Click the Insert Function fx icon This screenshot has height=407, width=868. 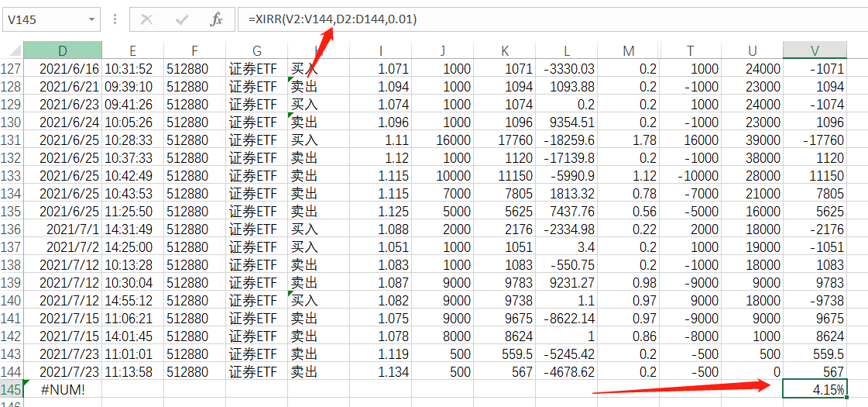coord(216,19)
